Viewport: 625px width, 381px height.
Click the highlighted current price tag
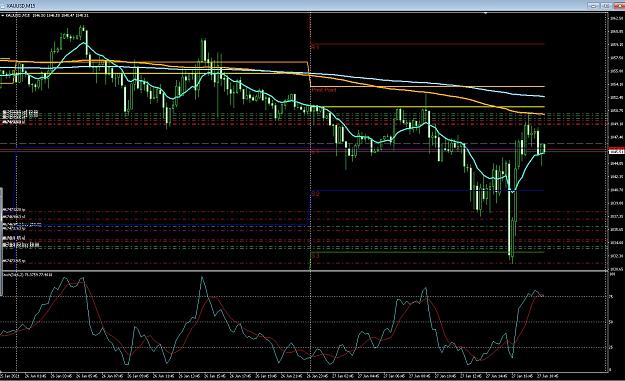pos(617,151)
